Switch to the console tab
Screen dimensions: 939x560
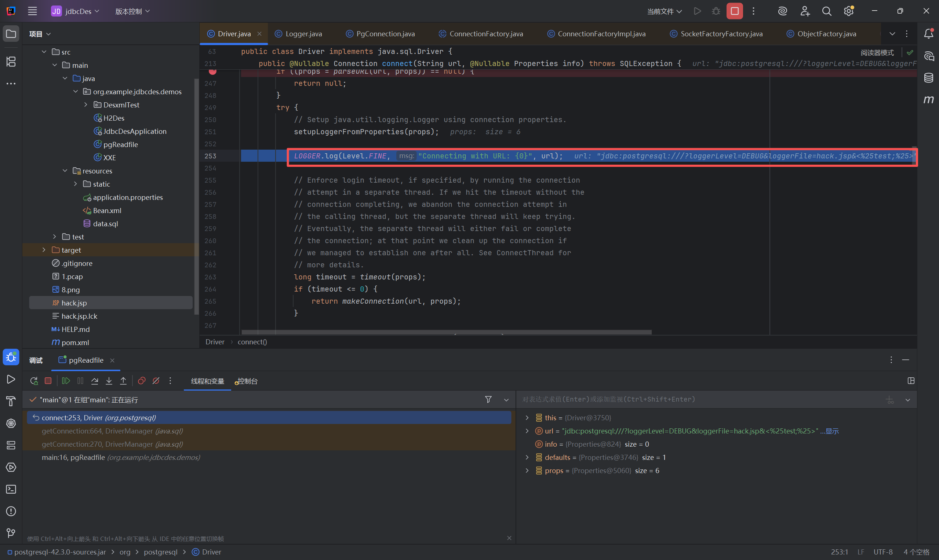click(247, 381)
